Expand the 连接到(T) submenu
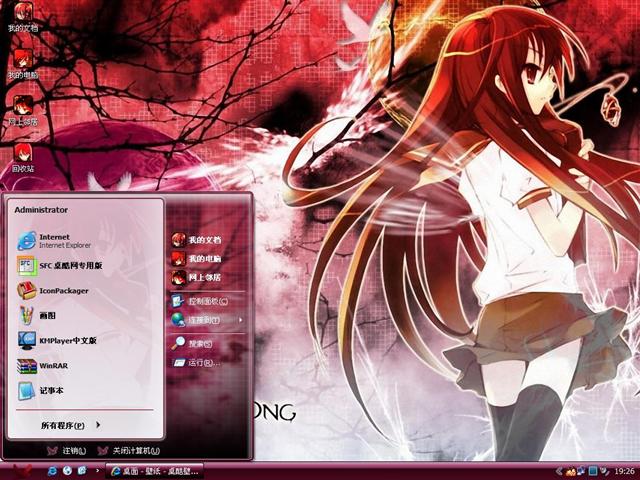Screen dimensions: 640x480 coord(208,320)
